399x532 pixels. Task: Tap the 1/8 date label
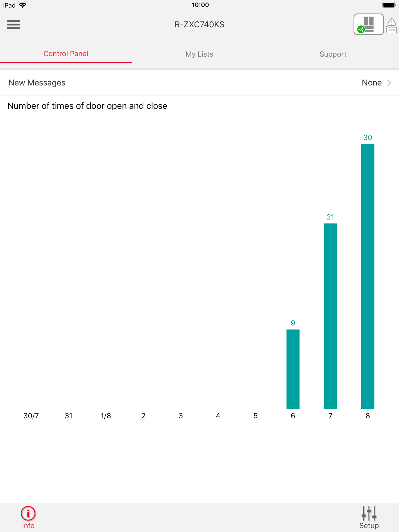[x=106, y=416]
